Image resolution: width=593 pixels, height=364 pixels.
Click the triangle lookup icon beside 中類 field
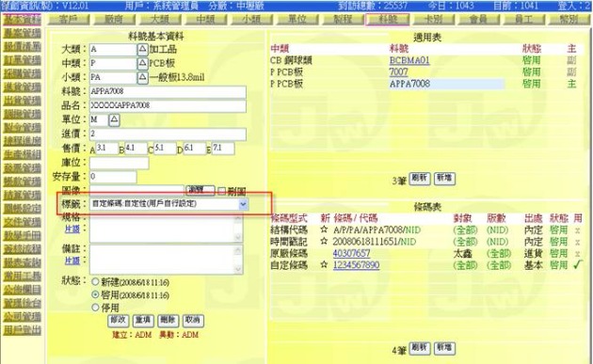click(142, 63)
